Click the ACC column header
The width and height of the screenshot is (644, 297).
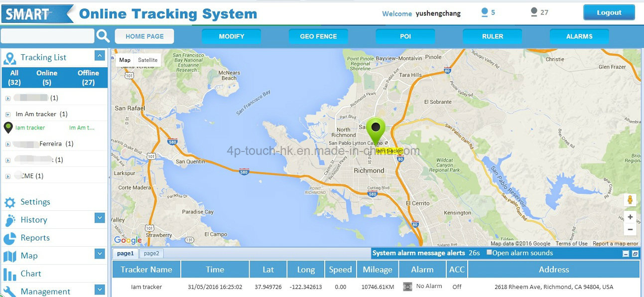(457, 270)
